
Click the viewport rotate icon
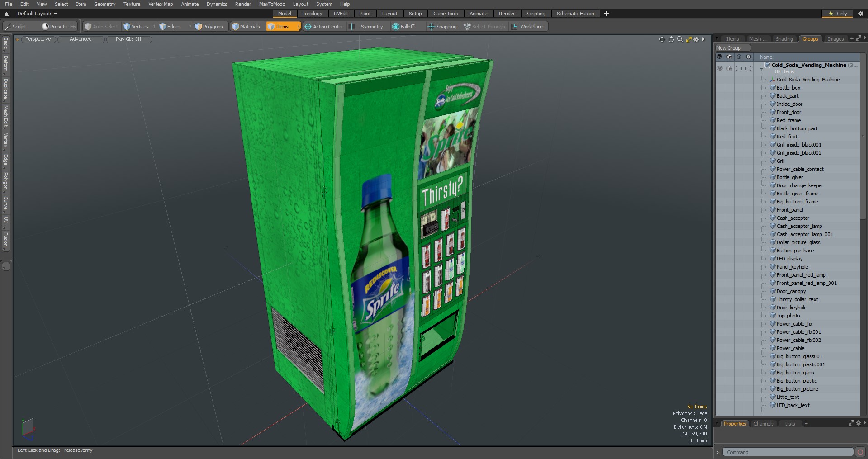click(x=671, y=39)
